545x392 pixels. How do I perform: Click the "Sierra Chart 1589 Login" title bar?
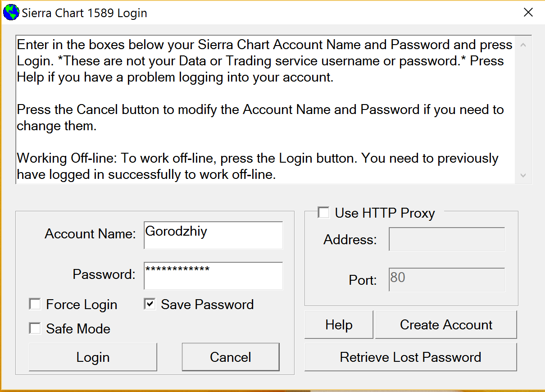click(270, 13)
